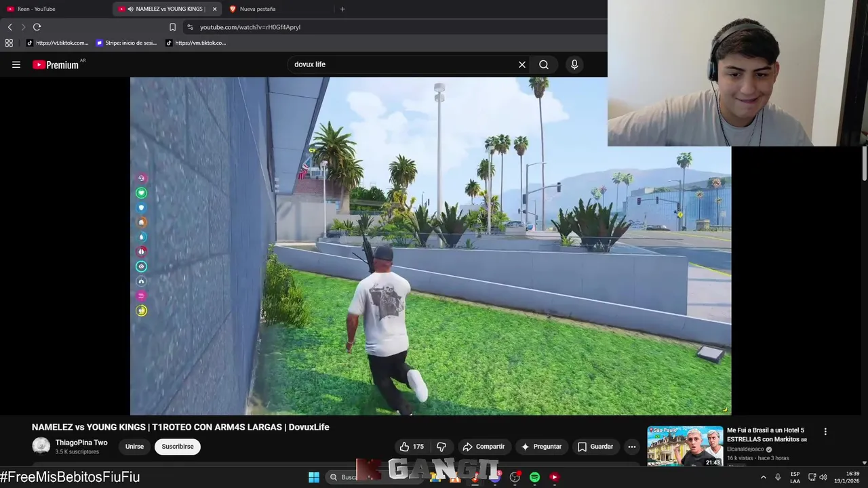868x488 pixels.
Task: Click the orange burger HUD icon
Action: [141, 222]
